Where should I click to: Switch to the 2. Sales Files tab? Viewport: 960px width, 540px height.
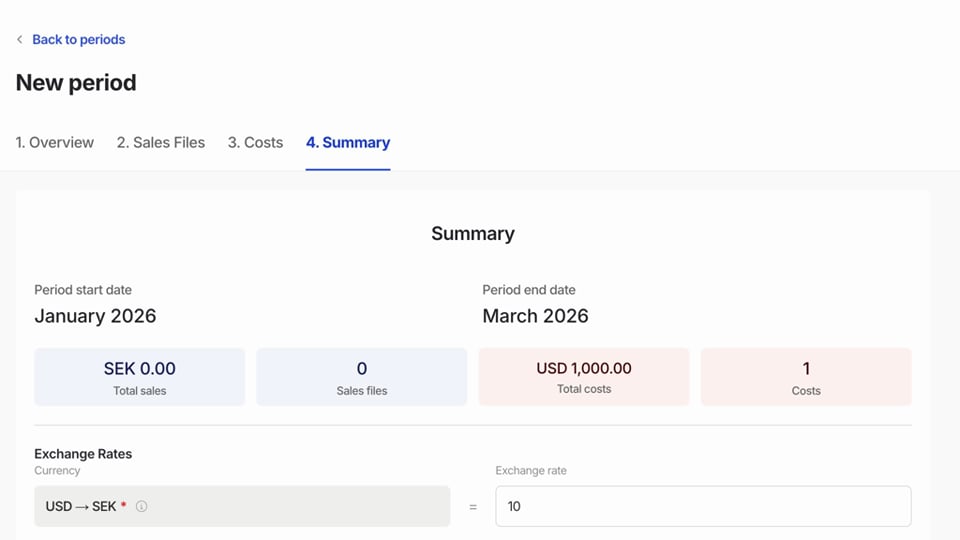[161, 143]
